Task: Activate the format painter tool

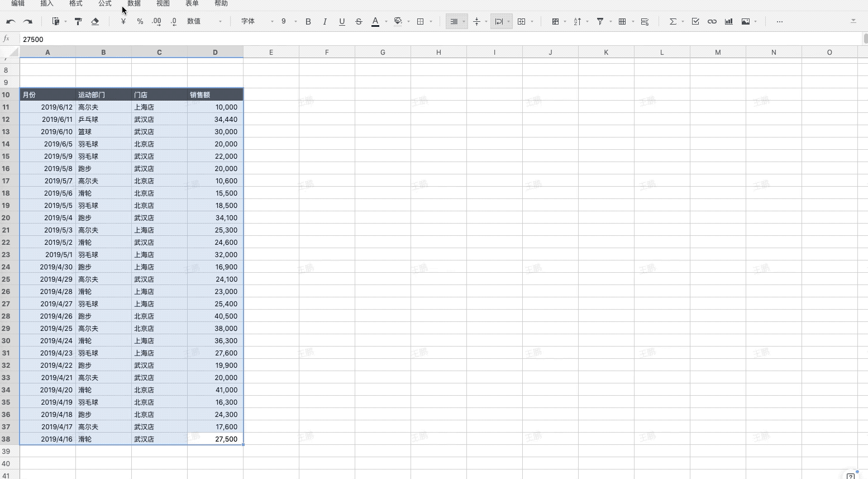Action: pos(78,22)
